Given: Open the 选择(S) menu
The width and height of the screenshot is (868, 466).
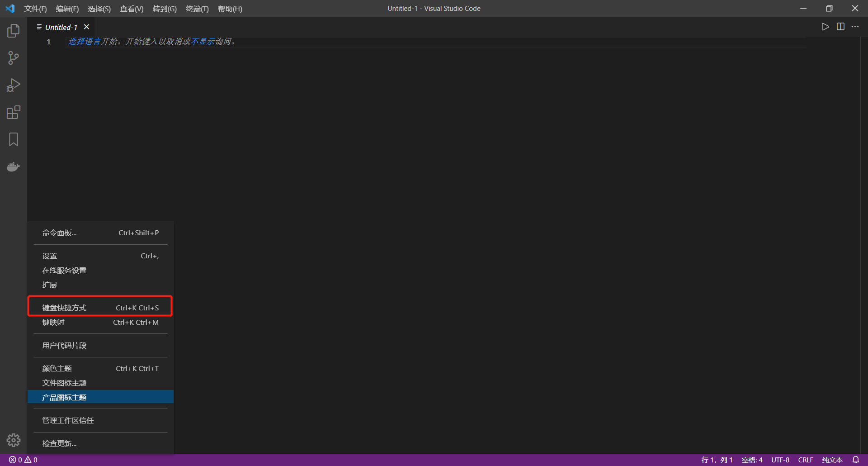Looking at the screenshot, I should click(99, 9).
